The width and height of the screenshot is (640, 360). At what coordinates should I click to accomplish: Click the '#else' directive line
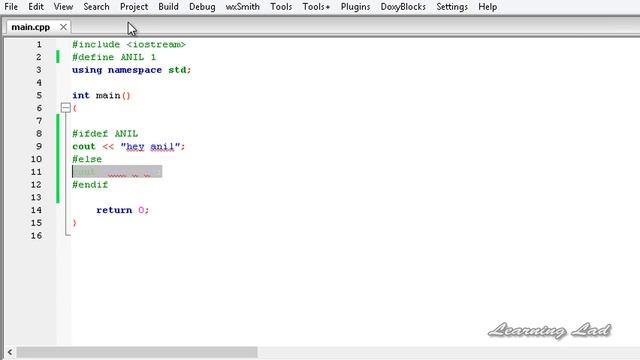[x=87, y=159]
